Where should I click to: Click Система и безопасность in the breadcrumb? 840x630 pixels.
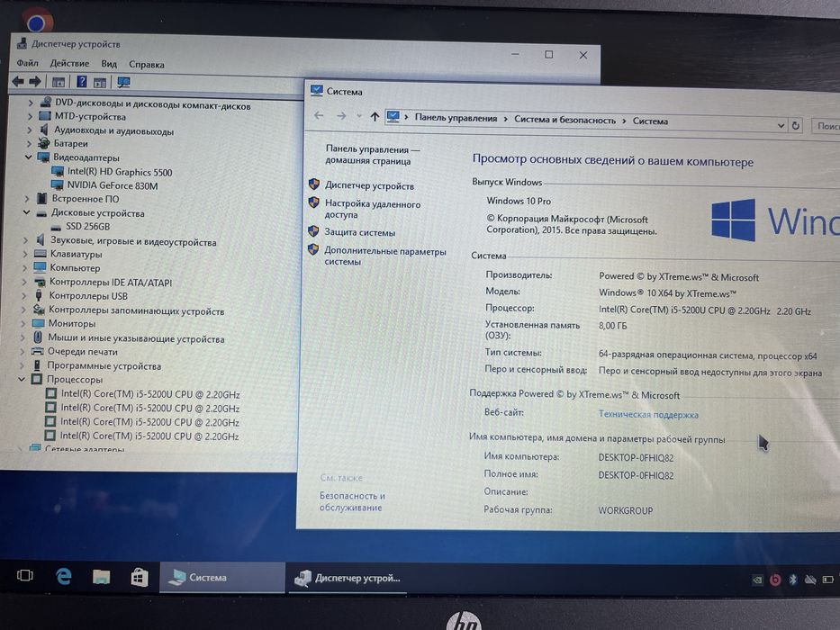click(565, 120)
